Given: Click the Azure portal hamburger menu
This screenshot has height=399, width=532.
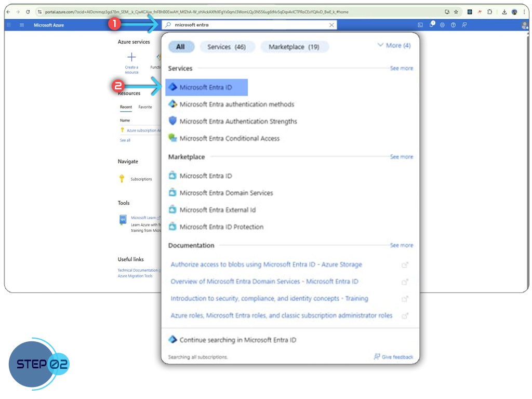Looking at the screenshot, I should click(22, 25).
